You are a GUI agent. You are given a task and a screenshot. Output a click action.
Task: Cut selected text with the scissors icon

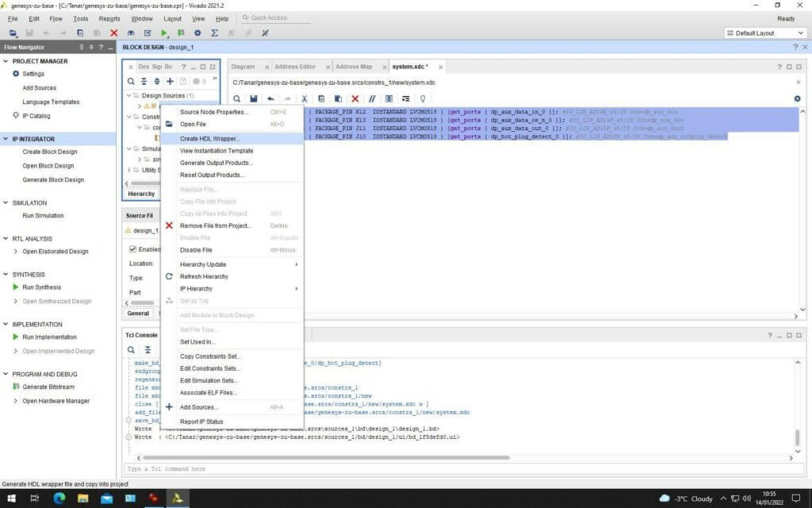304,98
